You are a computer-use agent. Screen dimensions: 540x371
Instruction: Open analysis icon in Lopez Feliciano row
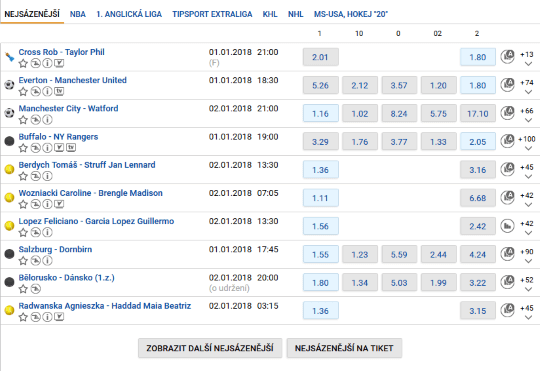pyautogui.click(x=507, y=226)
